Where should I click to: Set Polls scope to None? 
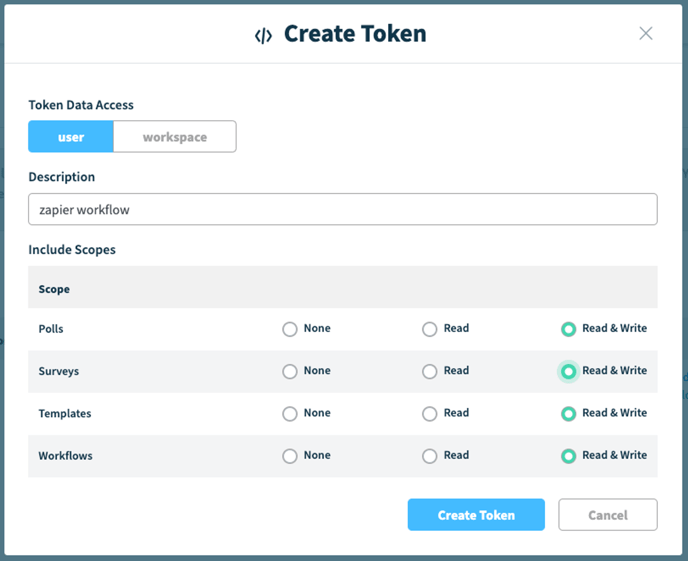(290, 329)
